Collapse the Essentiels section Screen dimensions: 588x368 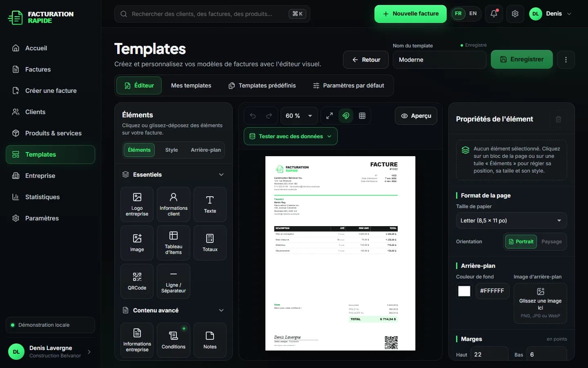[221, 175]
